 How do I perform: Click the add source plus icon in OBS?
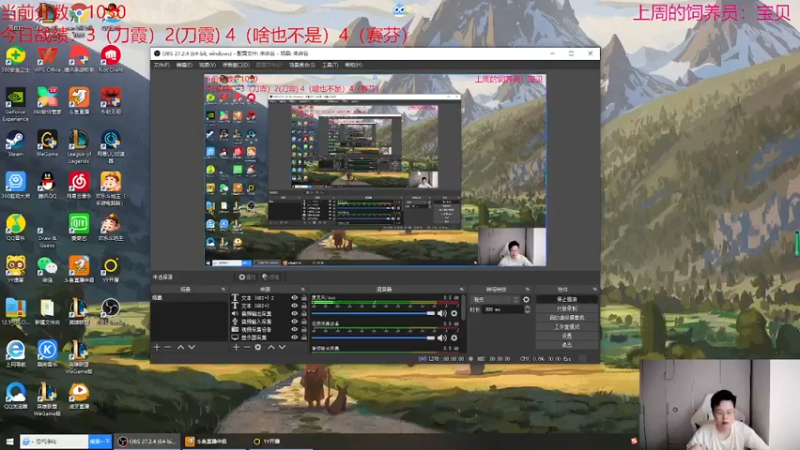(236, 347)
